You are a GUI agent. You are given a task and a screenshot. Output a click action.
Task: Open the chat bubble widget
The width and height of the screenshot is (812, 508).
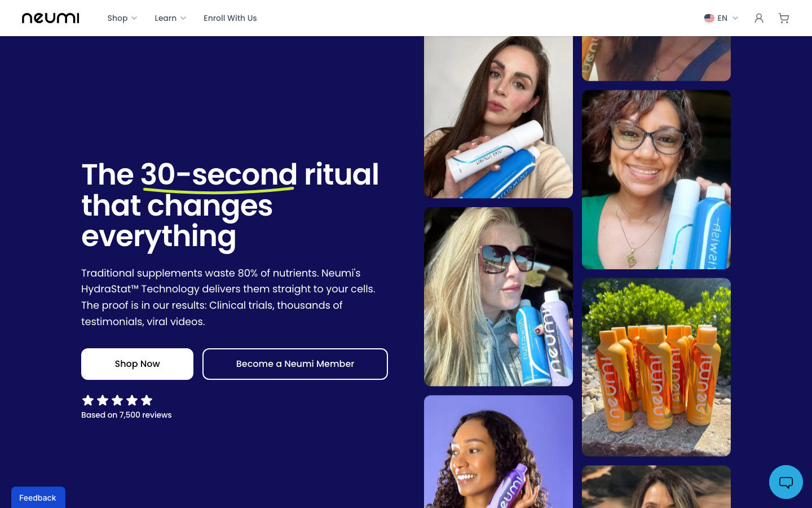[x=786, y=482]
